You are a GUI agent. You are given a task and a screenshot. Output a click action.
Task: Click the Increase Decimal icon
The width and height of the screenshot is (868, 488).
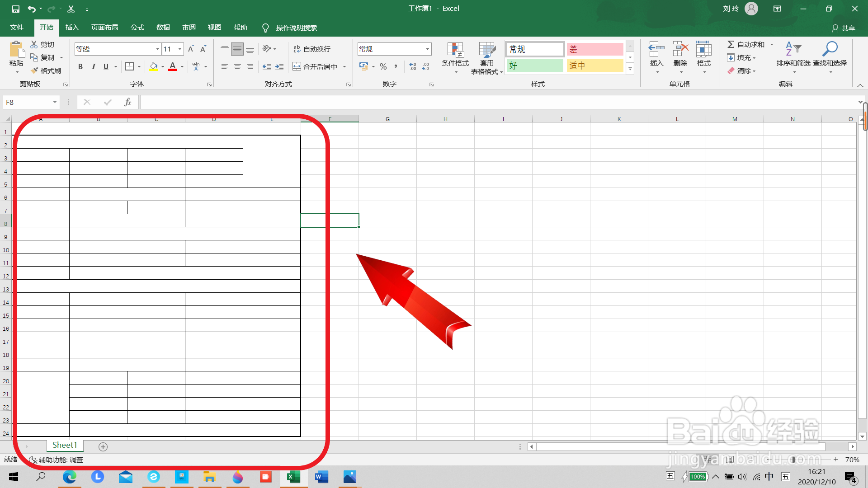tap(412, 66)
